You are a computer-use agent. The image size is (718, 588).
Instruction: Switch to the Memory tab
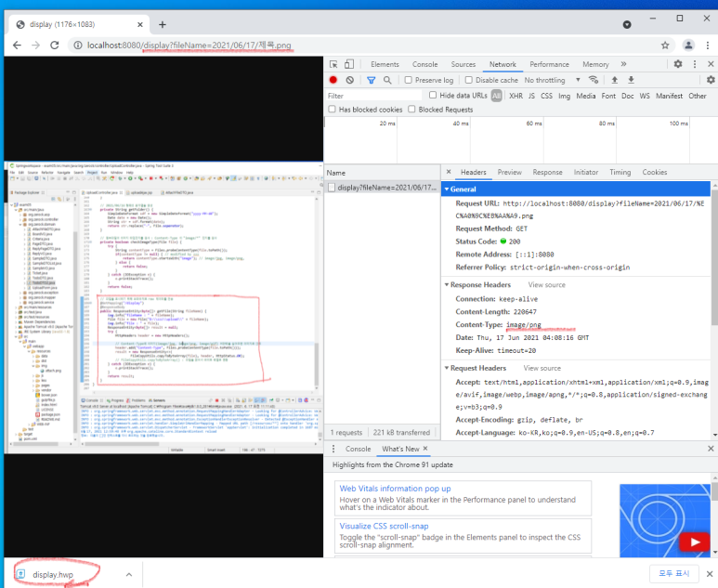(595, 65)
